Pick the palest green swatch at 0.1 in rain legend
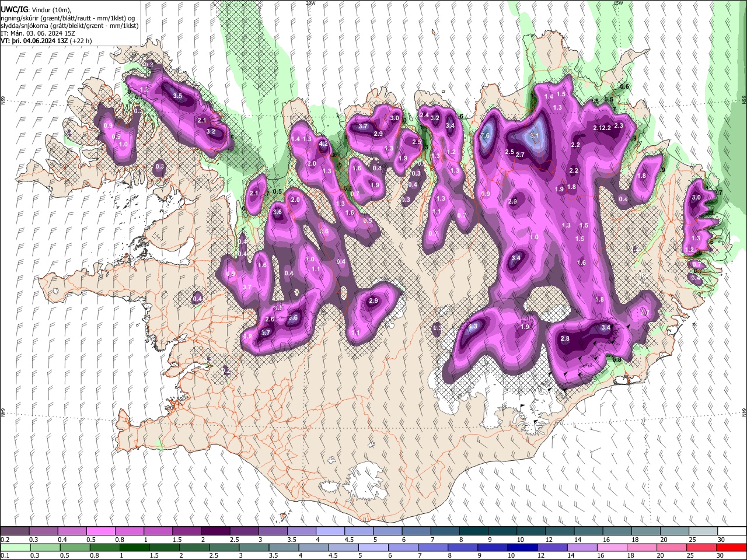 [x=16, y=547]
